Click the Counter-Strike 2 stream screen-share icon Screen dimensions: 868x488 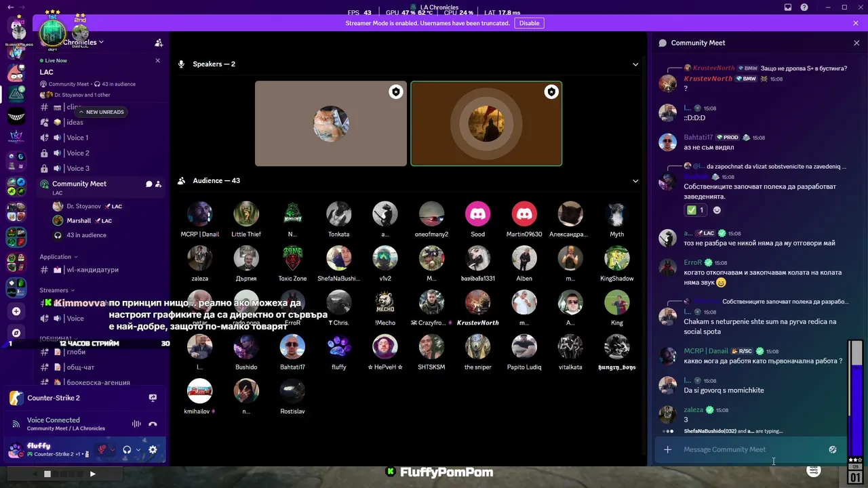153,398
